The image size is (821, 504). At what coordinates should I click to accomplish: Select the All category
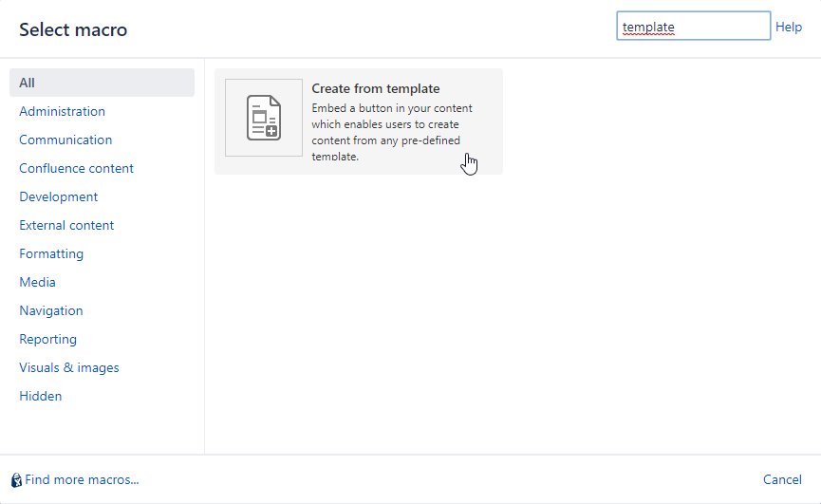coord(102,83)
